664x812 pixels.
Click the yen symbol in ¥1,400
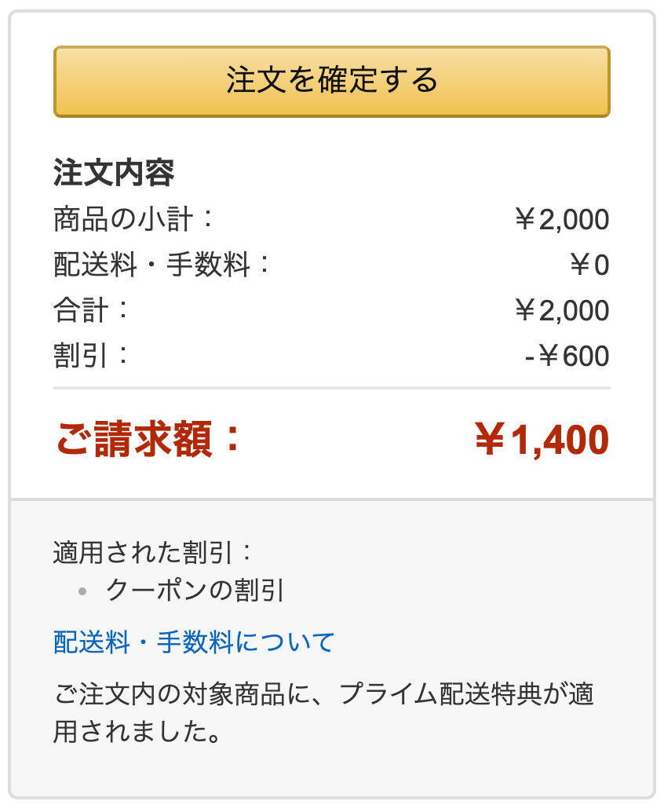489,440
